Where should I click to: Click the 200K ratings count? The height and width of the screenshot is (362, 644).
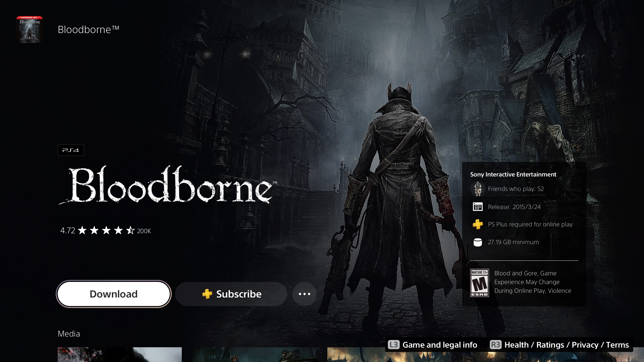[x=144, y=231]
